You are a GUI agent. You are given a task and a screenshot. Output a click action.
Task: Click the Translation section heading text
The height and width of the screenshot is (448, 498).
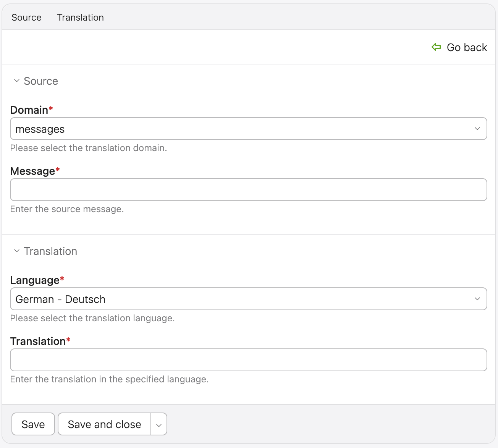(50, 251)
